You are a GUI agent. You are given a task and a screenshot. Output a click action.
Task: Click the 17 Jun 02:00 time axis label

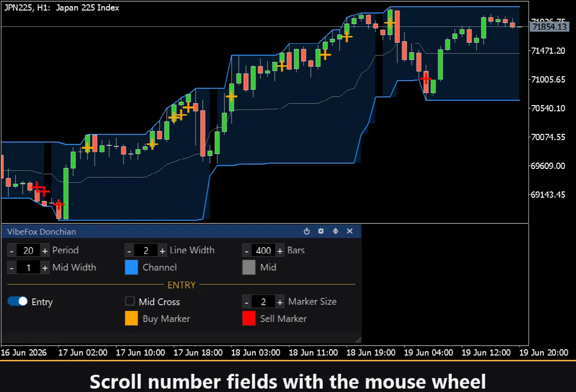pyautogui.click(x=83, y=353)
